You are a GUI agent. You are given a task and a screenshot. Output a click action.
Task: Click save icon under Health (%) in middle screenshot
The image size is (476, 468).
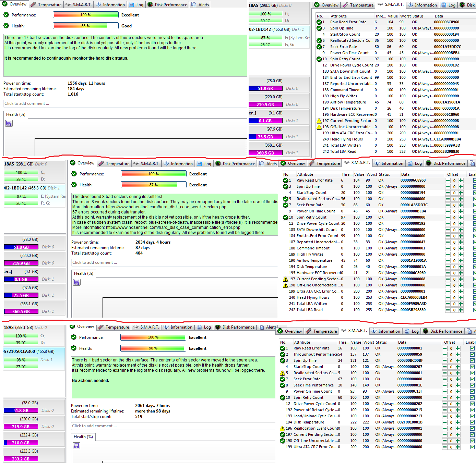[x=77, y=282]
